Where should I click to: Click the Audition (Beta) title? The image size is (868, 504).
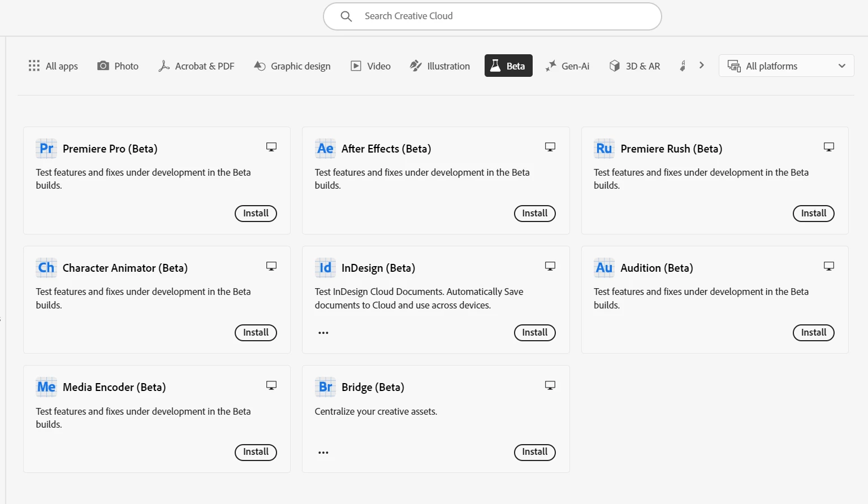point(657,268)
